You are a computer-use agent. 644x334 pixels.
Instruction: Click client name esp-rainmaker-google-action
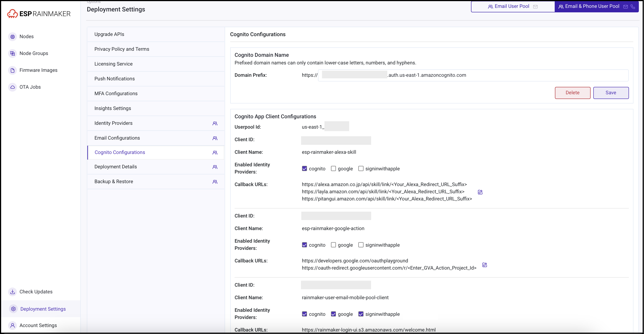pyautogui.click(x=333, y=228)
